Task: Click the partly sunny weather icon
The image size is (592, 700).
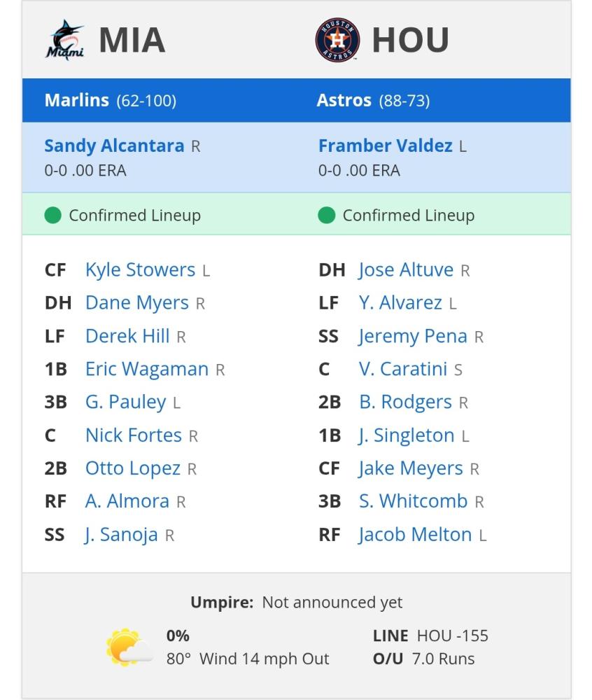Action: click(x=129, y=647)
